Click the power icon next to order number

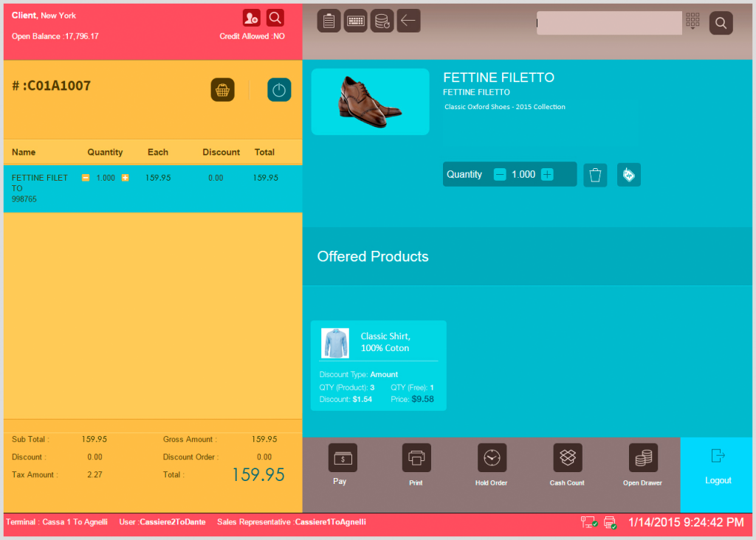coord(279,89)
